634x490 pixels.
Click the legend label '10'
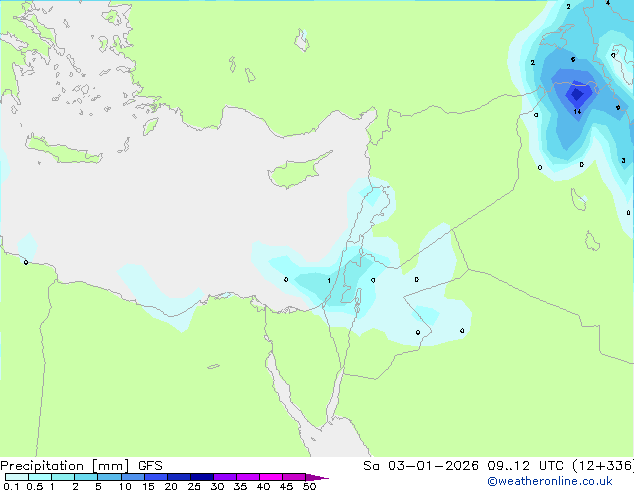click(x=125, y=486)
